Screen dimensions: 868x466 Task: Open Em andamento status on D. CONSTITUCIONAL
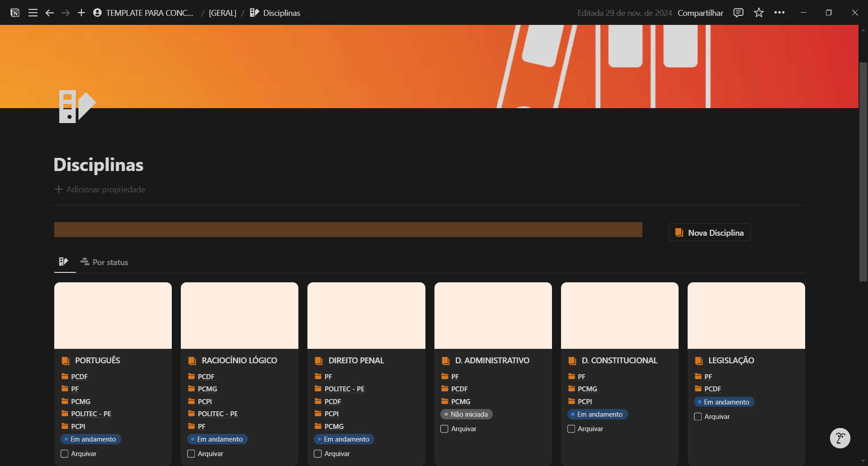click(x=597, y=414)
